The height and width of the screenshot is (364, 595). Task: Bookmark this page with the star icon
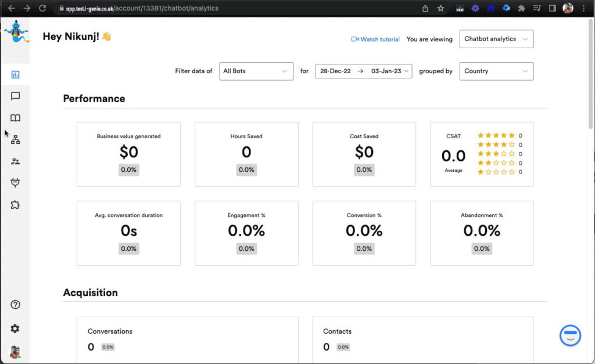(x=440, y=9)
